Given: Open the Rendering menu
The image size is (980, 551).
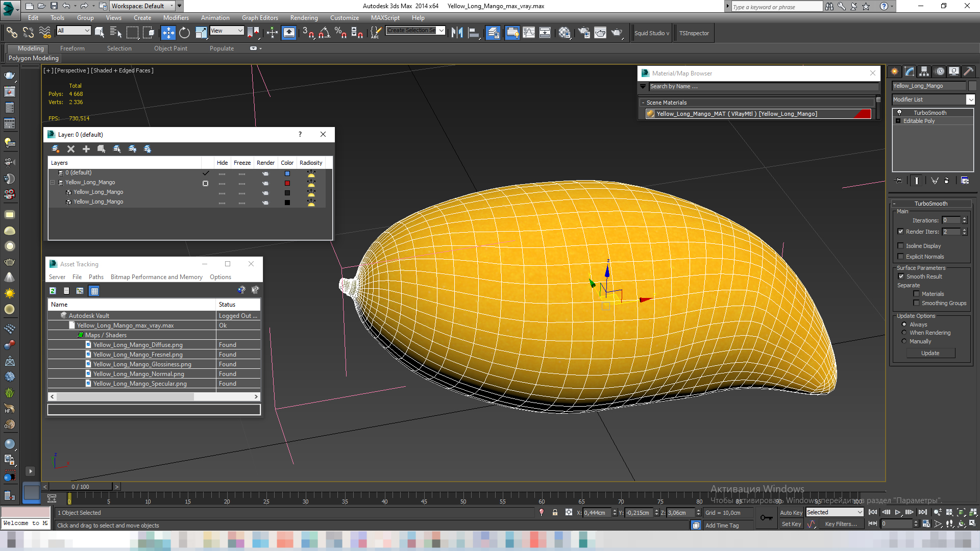Looking at the screenshot, I should (304, 18).
